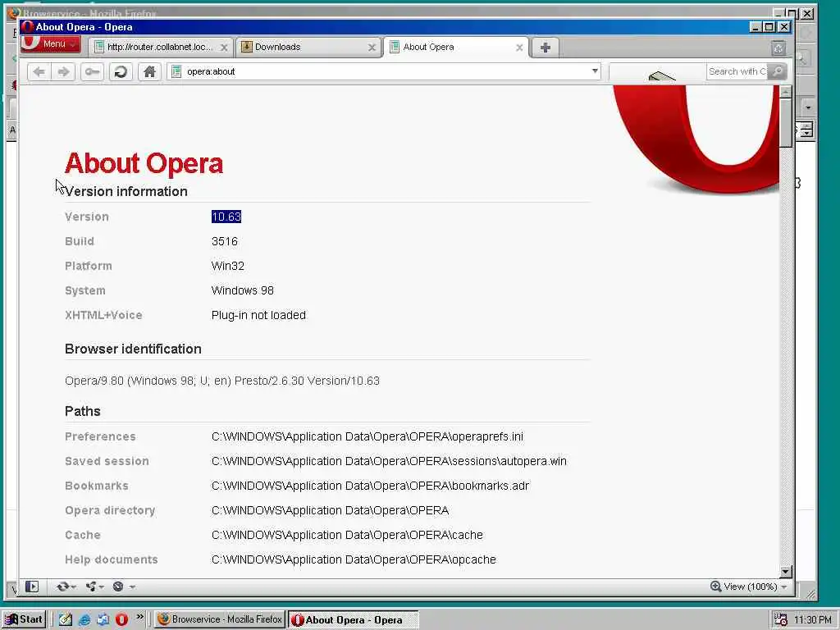Switch to Browservice - Mozilla Firefox taskbar button

[x=220, y=619]
